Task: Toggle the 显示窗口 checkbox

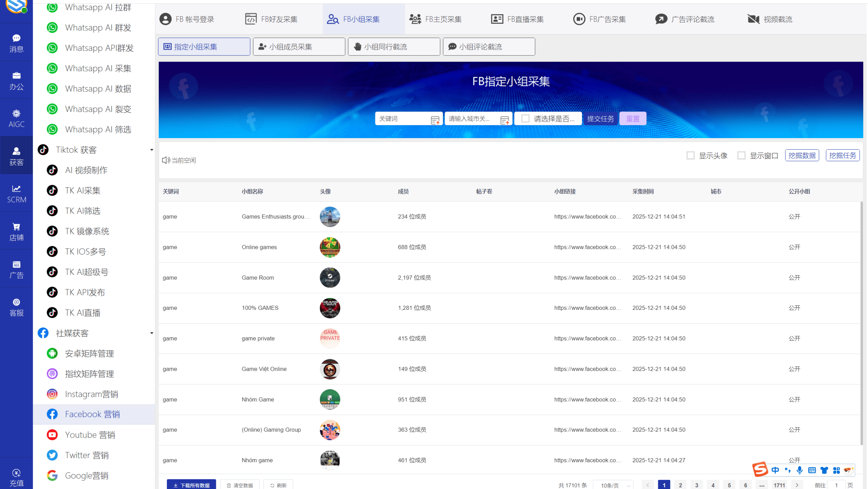Action: click(x=741, y=156)
